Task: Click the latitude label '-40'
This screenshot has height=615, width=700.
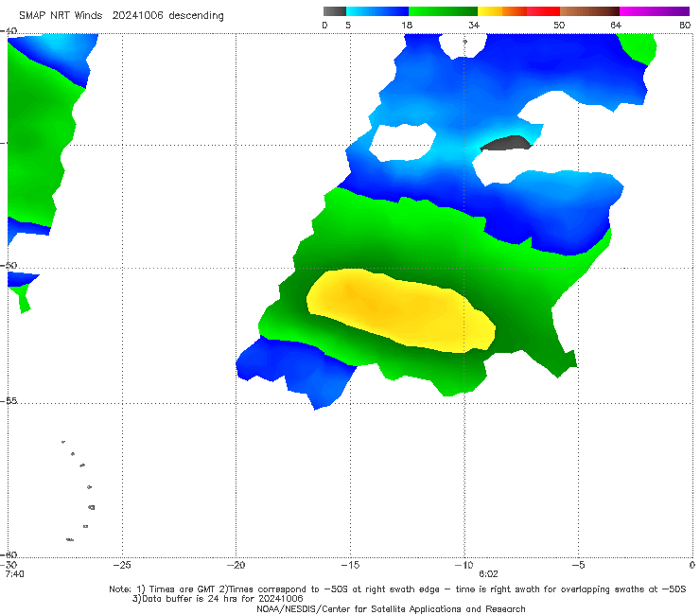Action: tap(9, 30)
